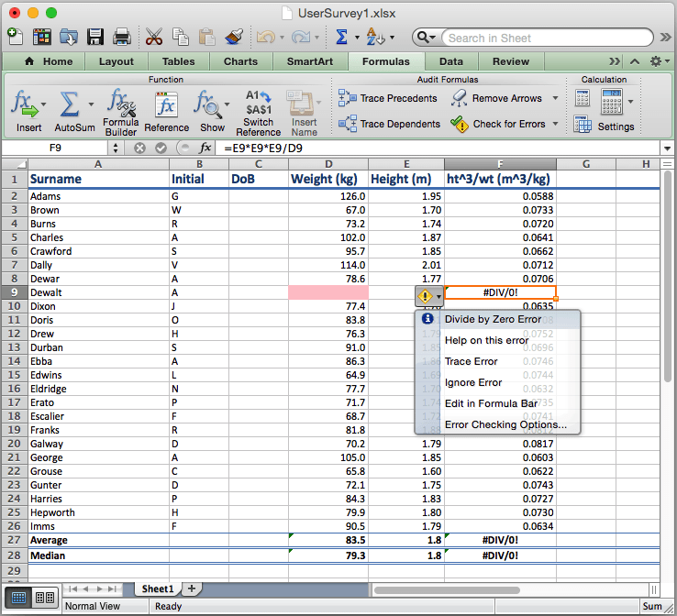Click the Save floppy disk icon
677x616 pixels.
click(x=95, y=38)
